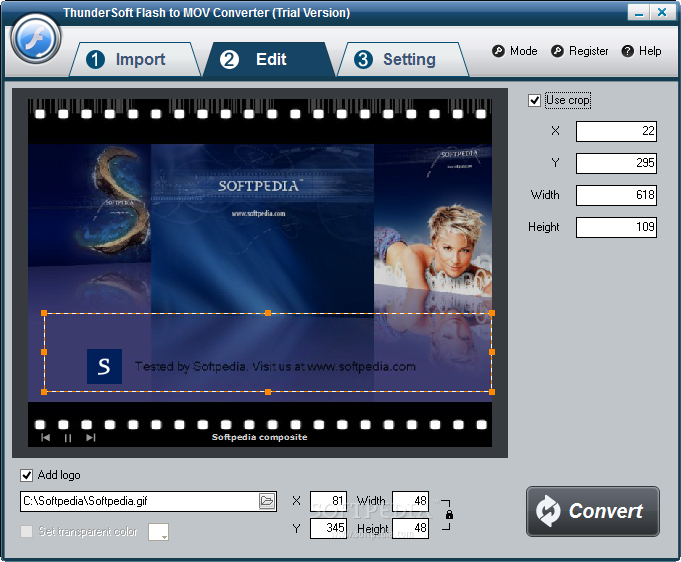Toggle the aspect ratio lock icon

pos(449,515)
